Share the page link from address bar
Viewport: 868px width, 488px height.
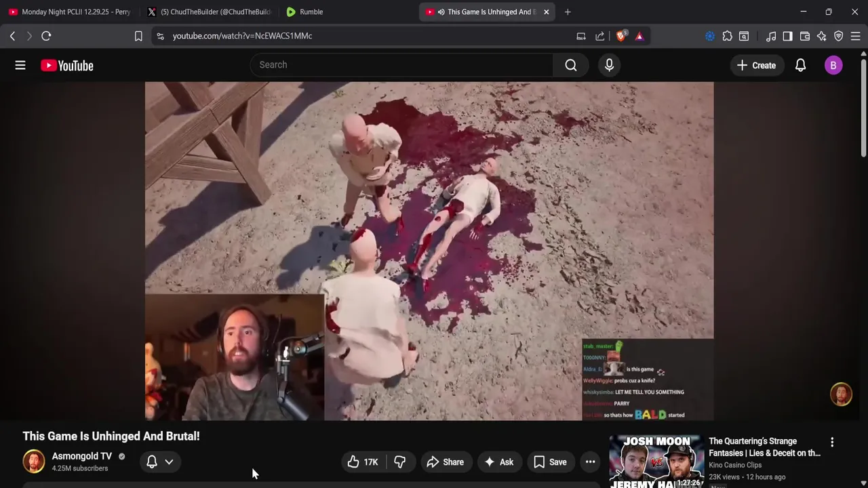(x=600, y=36)
